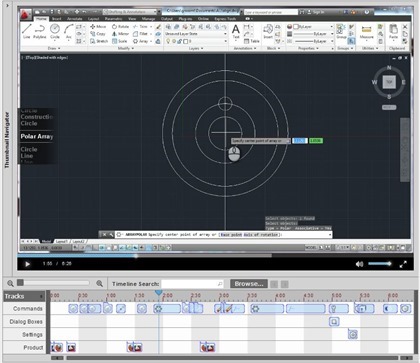
Task: Expand the Modify panel title
Action: [x=125, y=48]
